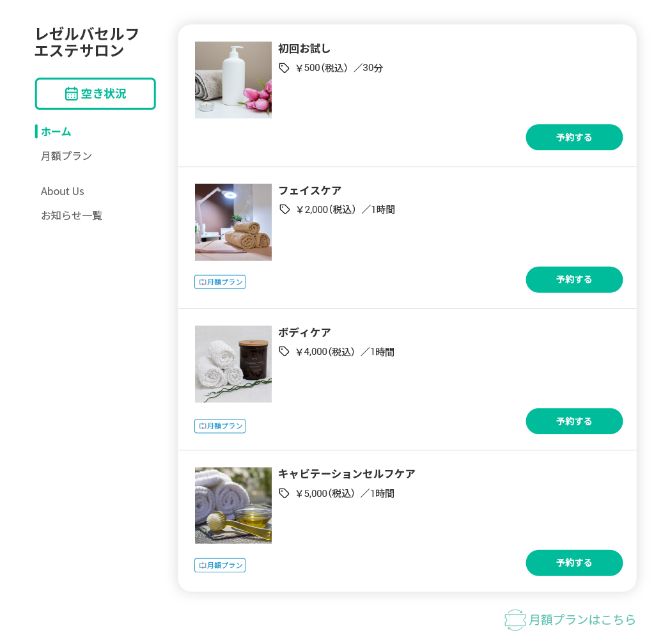Image resolution: width=663 pixels, height=644 pixels.
Task: Go to 月額プラン in the sidebar
Action: click(x=66, y=156)
